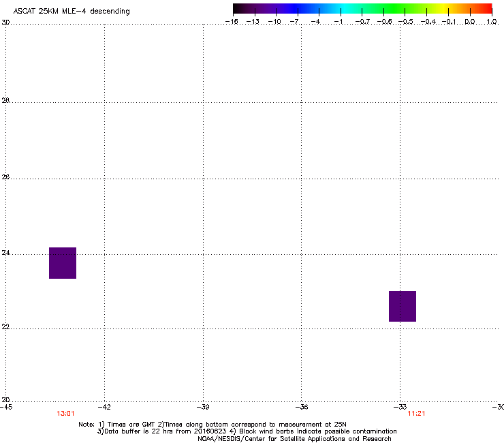The height and width of the screenshot is (443, 504).
Task: Click the 22 latitude axis label
Action: (x=5, y=327)
